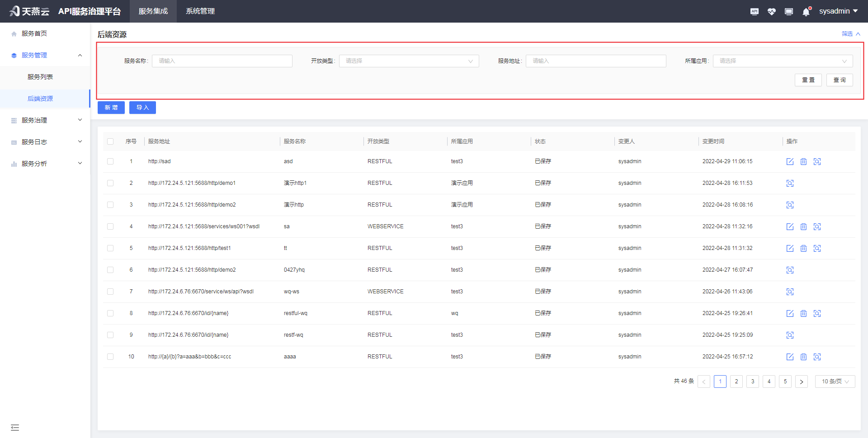Image resolution: width=868 pixels, height=438 pixels.
Task: Open the 10 条/页 page size dropdown
Action: point(835,381)
